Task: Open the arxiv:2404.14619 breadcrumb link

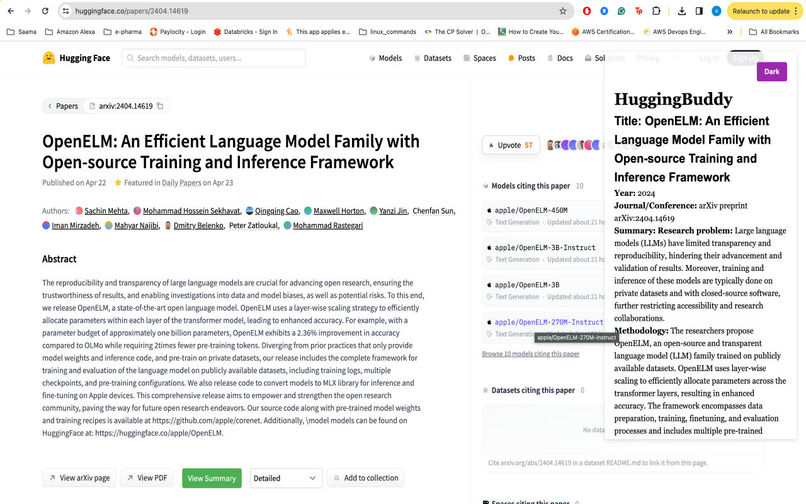Action: point(121,106)
